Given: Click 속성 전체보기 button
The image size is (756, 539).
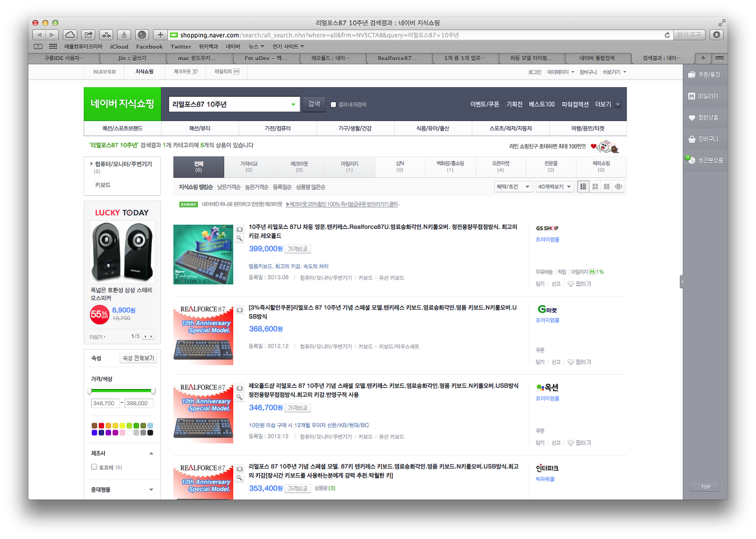Looking at the screenshot, I should tap(138, 358).
